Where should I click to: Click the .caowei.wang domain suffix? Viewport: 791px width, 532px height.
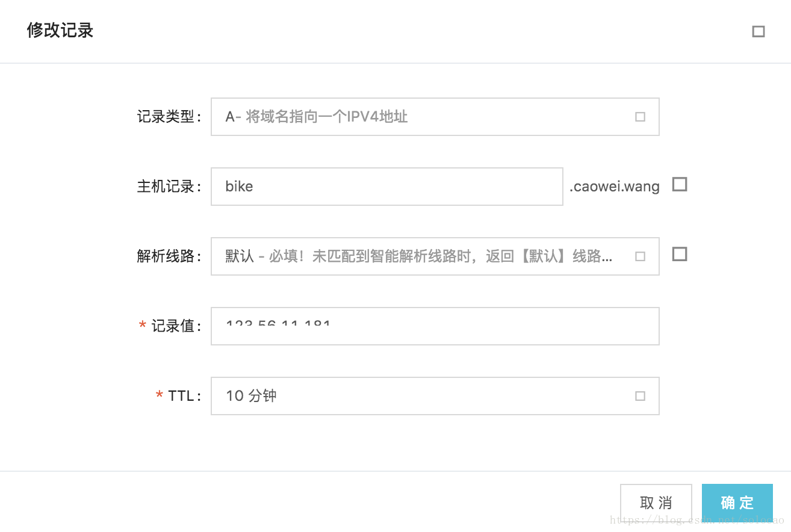point(615,187)
